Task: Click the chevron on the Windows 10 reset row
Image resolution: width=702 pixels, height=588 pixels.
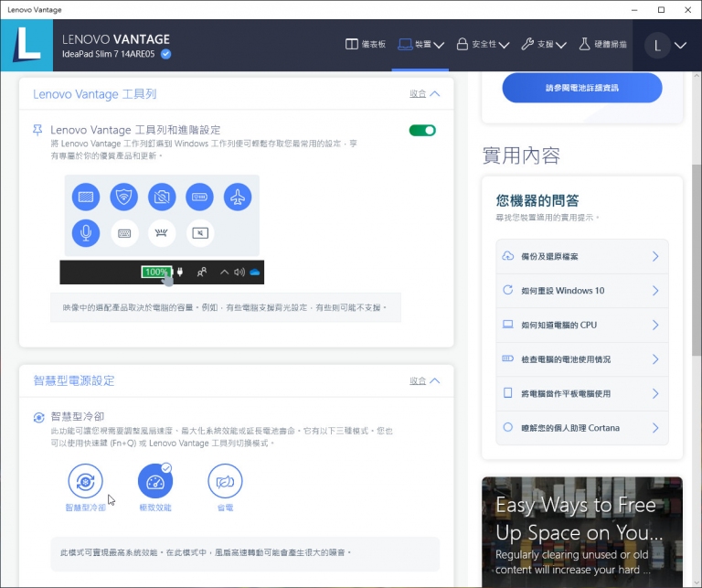Action: [655, 291]
